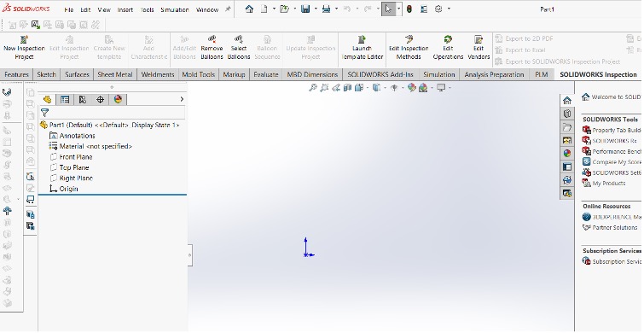
Task: Pin the menu bar with the pushpin
Action: [228, 9]
